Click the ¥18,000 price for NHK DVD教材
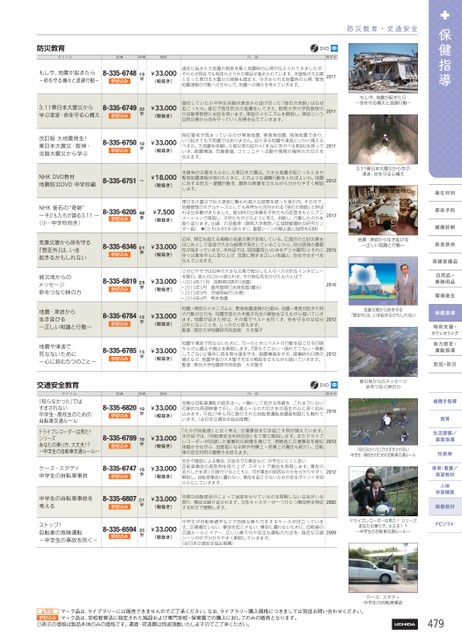This screenshot has width=462, height=644. [x=163, y=177]
